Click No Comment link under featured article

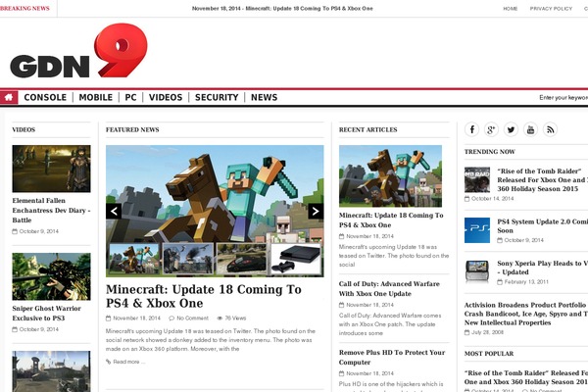[x=188, y=318]
